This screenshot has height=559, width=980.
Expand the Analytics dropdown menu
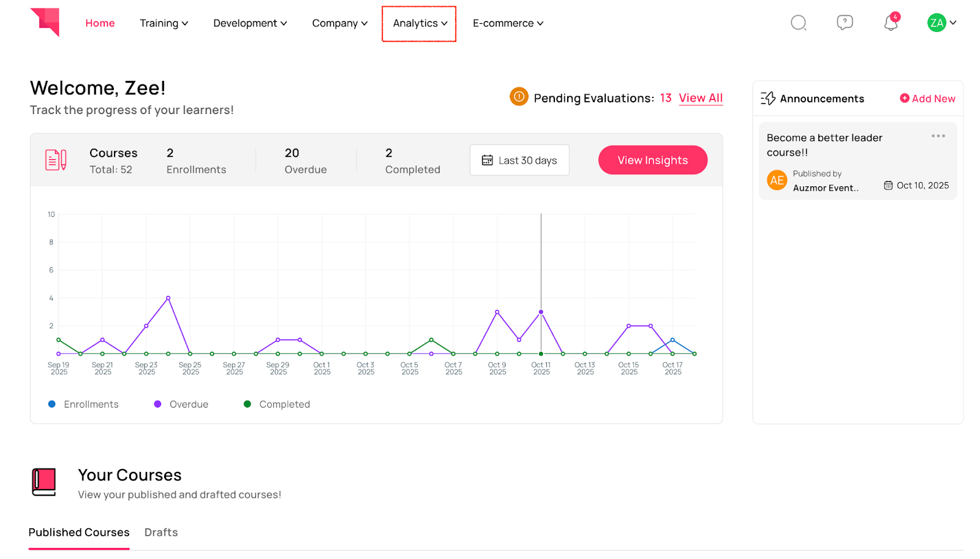(420, 23)
